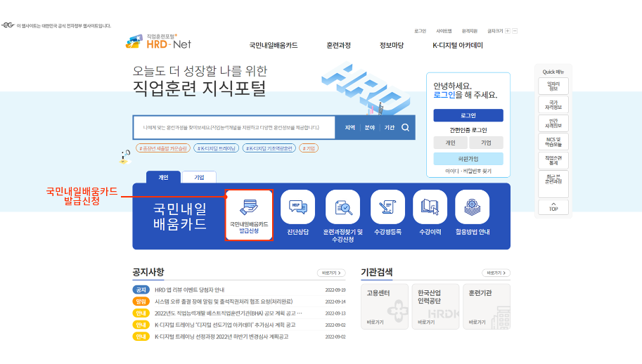Select the #K-디지털 트레이닝 hashtag
The image size is (642, 364).
coord(217,148)
